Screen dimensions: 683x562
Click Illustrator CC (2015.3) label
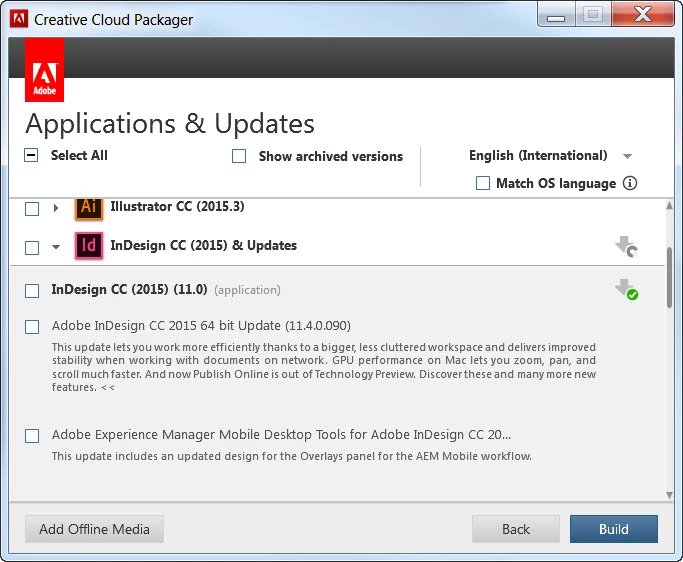pos(177,206)
